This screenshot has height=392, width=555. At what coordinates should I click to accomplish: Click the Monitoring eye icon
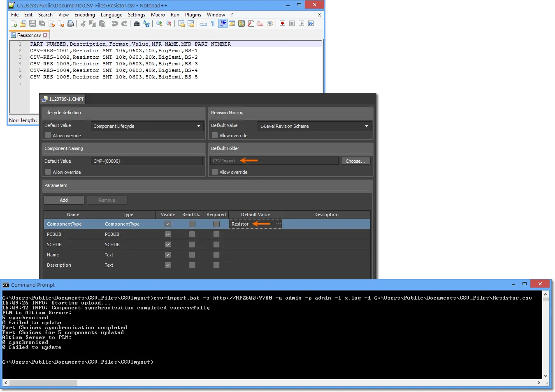[270, 23]
